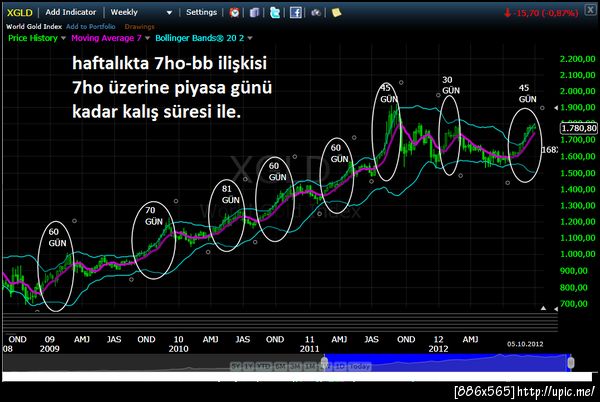Screen dimensions: 600x402
Task: Click the 05.10.2012 date label
Action: coord(525,344)
